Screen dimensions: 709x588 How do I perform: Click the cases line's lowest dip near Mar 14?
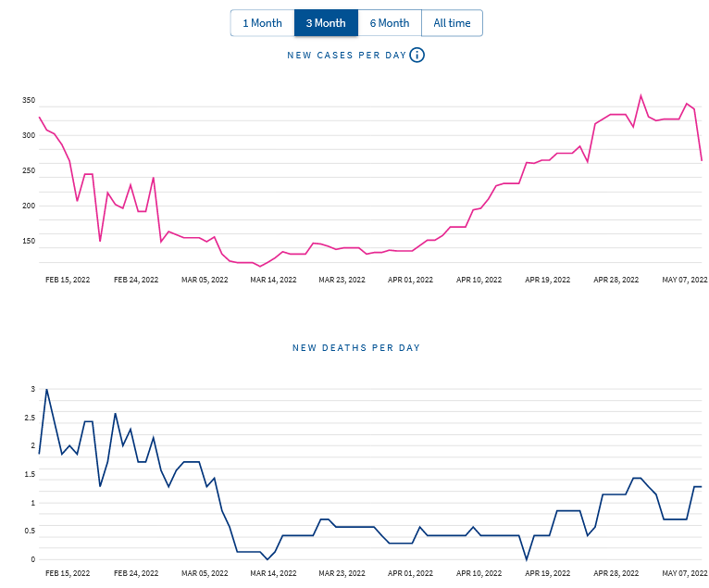pos(259,266)
